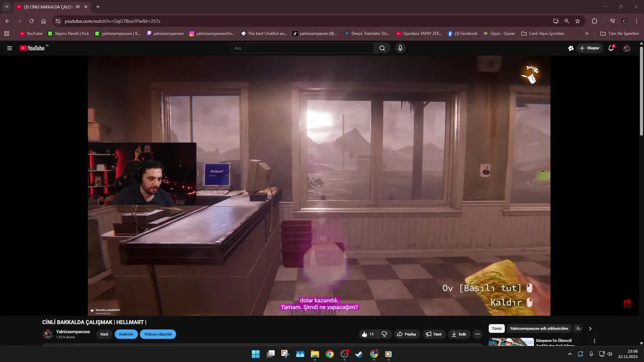The width and height of the screenshot is (644, 362).
Task: Mute the tab via speaker icon
Action: coord(77,7)
